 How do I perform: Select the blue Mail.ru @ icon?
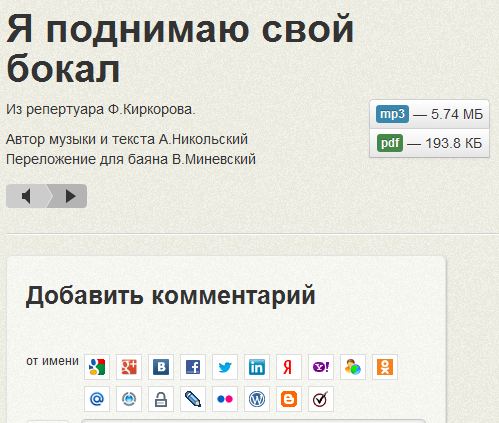tap(97, 399)
